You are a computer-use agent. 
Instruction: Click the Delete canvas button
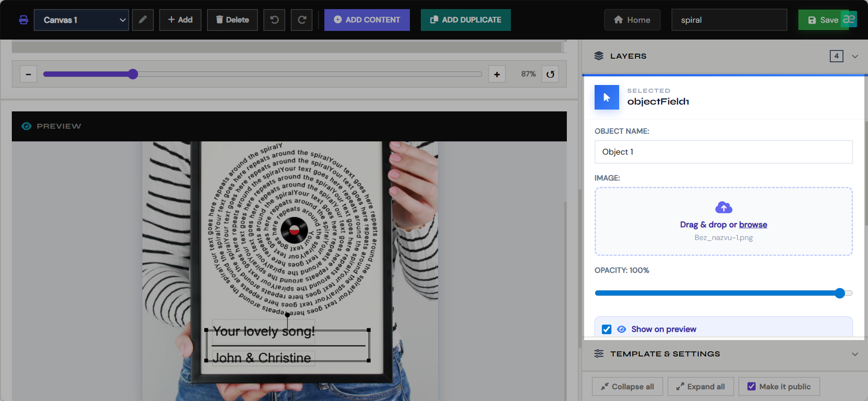(x=232, y=20)
